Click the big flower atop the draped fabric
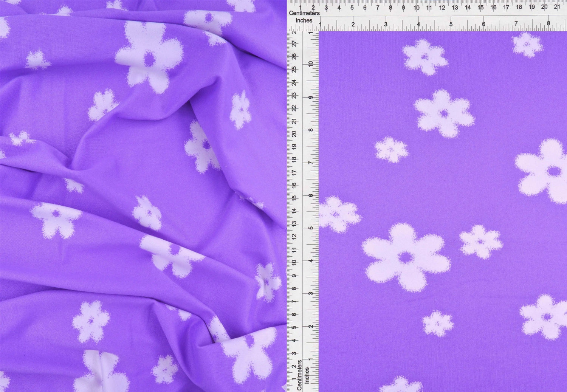 pos(149,57)
